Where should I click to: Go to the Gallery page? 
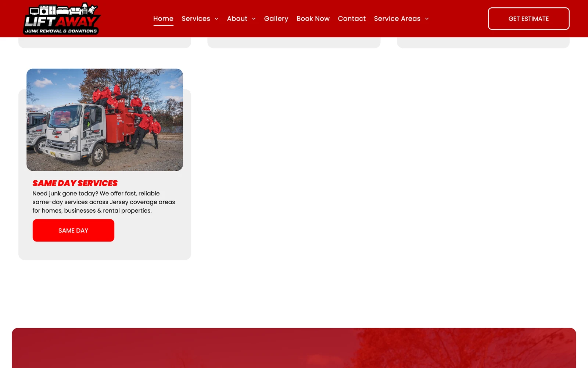[x=276, y=18]
